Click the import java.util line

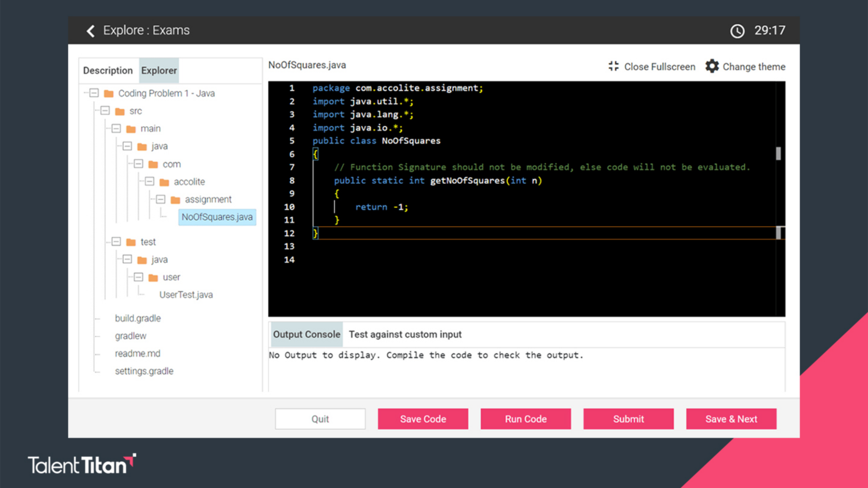click(x=363, y=101)
